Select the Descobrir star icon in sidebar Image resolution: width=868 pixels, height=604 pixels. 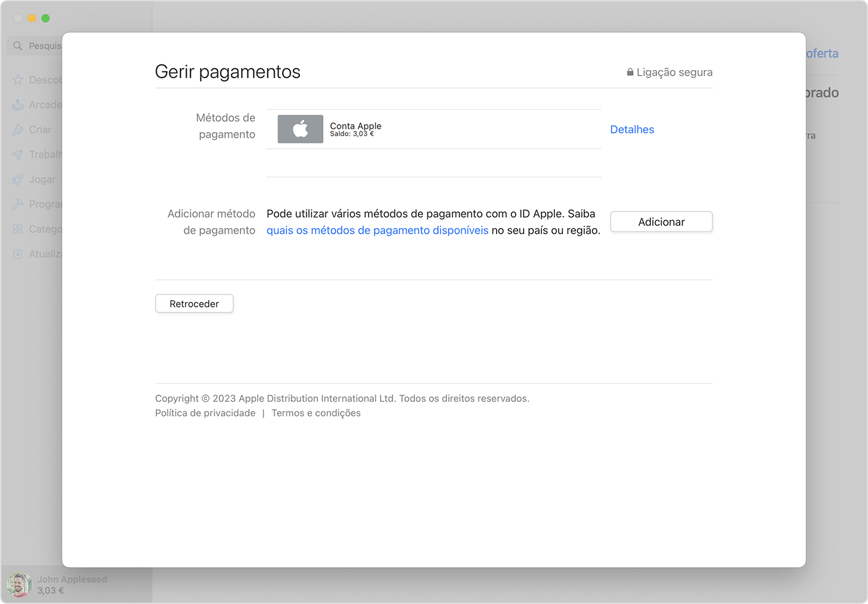17,80
